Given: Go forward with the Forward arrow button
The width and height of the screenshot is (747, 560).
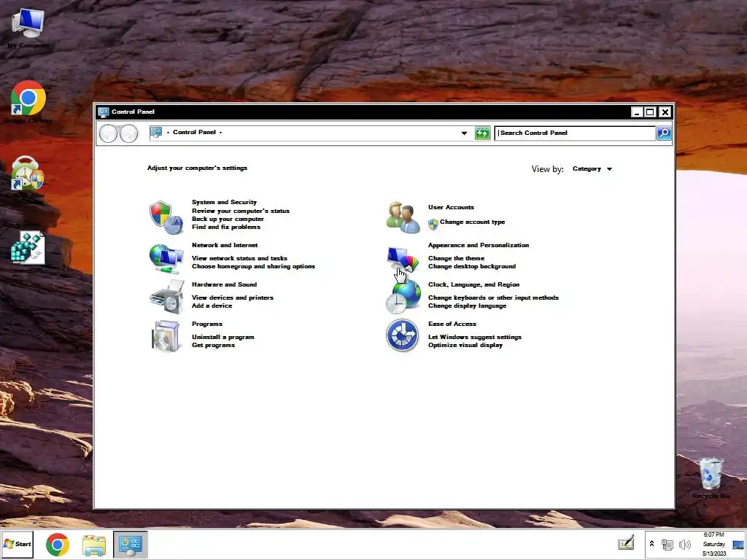Looking at the screenshot, I should tap(128, 133).
